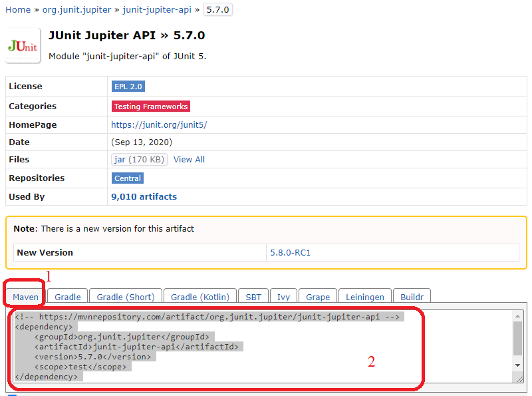Viewport: 532px width, 396px height.
Task: Click the textarea resize grip corner
Action: [x=520, y=379]
